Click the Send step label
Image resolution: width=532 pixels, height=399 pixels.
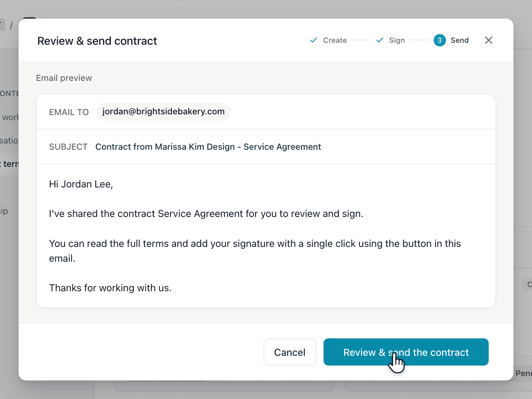click(x=459, y=40)
